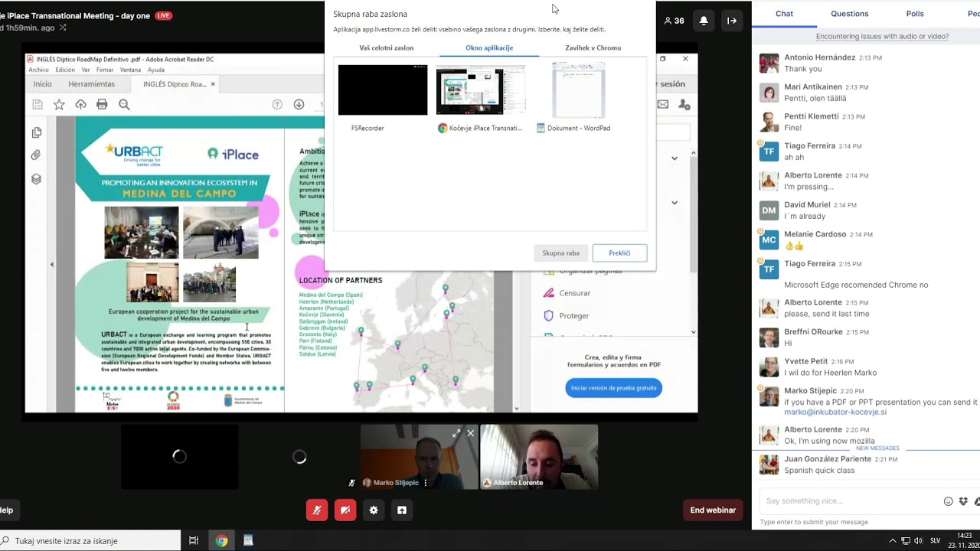Click Acrobat bookmark star icon
The height and width of the screenshot is (551, 980).
[59, 105]
